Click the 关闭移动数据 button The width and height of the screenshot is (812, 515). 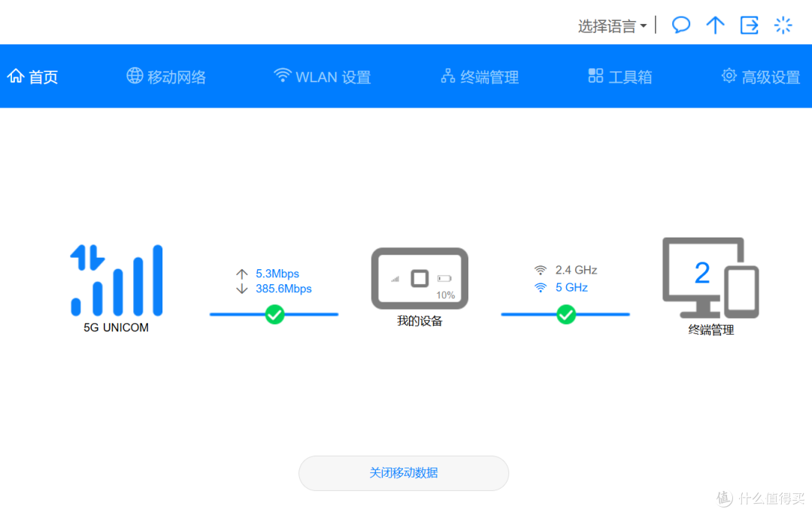404,473
